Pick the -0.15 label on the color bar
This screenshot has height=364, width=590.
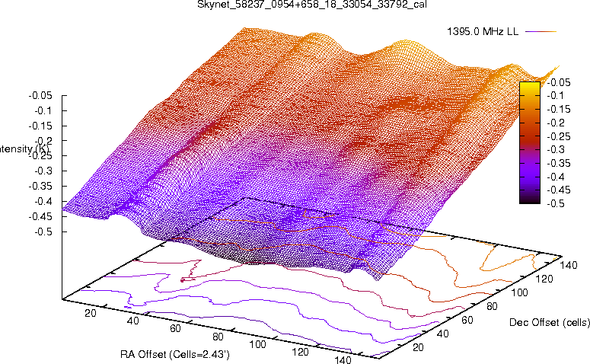tap(558, 109)
